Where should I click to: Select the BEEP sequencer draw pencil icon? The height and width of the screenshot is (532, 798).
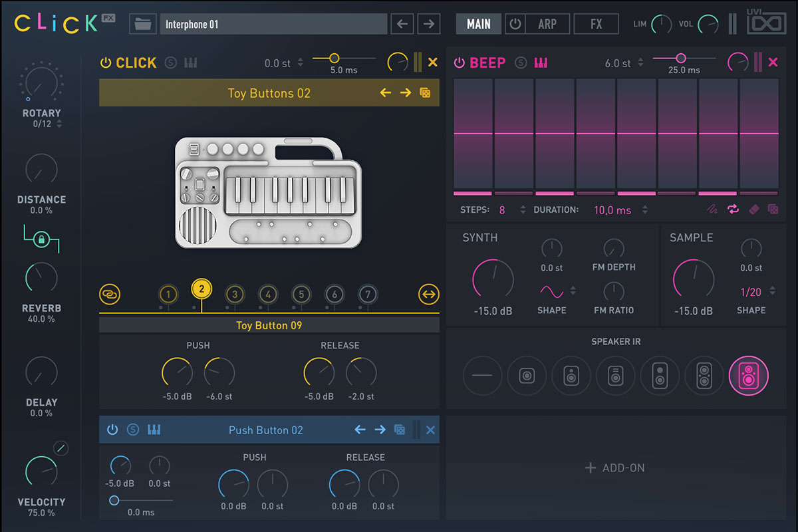click(712, 209)
